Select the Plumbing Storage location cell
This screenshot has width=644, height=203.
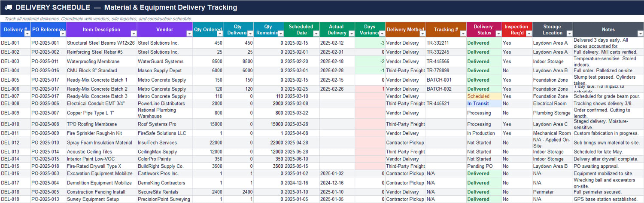(553, 113)
